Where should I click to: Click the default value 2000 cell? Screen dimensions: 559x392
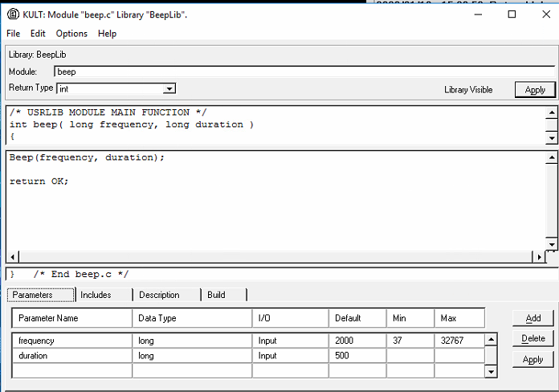(x=357, y=341)
